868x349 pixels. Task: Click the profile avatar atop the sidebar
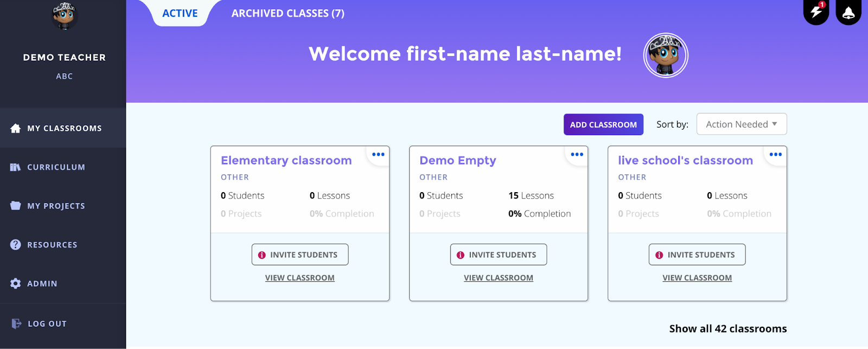coord(64,16)
